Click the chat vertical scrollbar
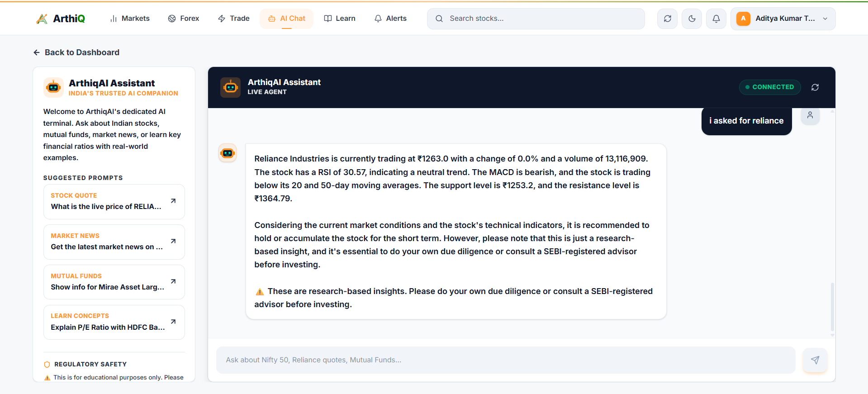The image size is (868, 394). (832, 308)
